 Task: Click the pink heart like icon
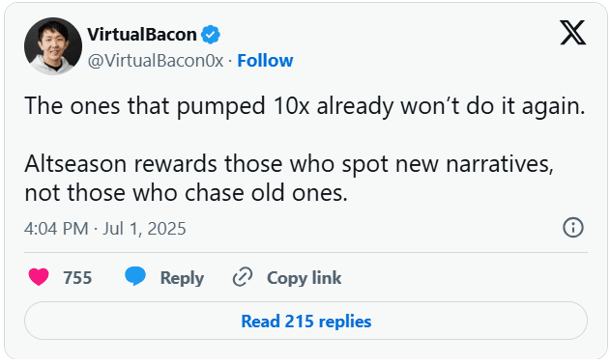pyautogui.click(x=39, y=277)
